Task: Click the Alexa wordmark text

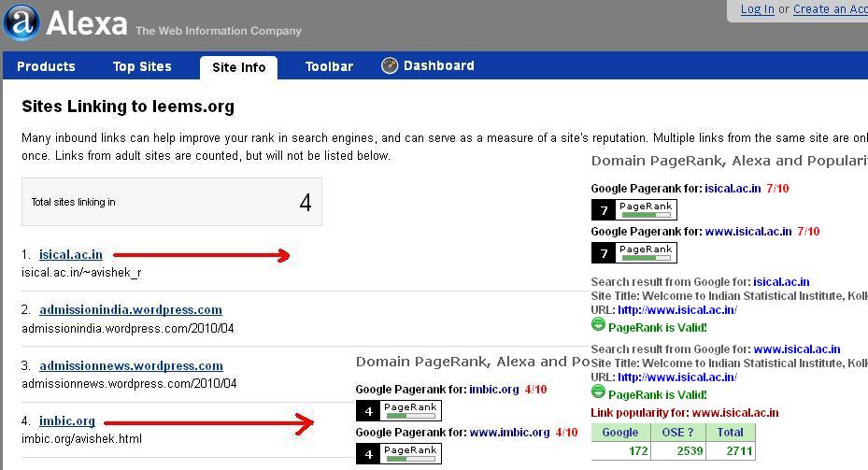Action: click(x=86, y=23)
